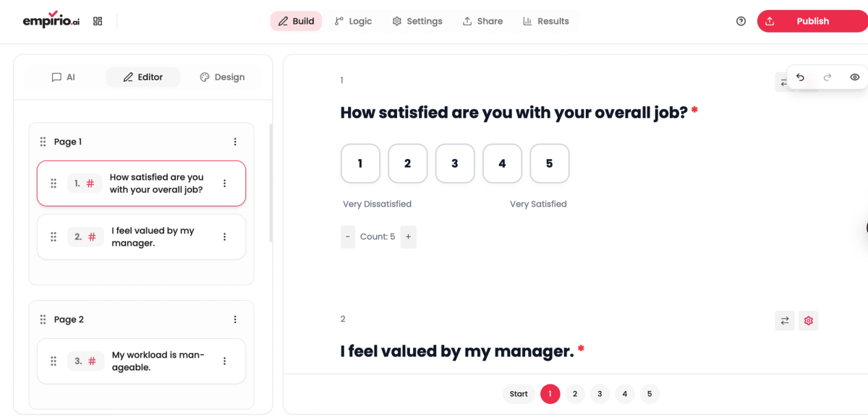Click the sidebar vertical scrollbar
The height and width of the screenshot is (417, 868).
coord(271,183)
